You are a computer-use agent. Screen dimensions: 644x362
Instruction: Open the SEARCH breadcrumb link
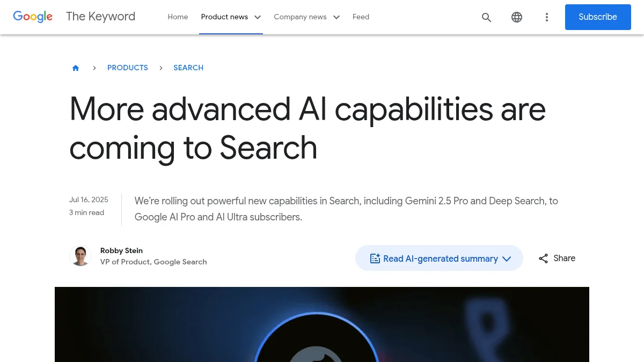(188, 68)
